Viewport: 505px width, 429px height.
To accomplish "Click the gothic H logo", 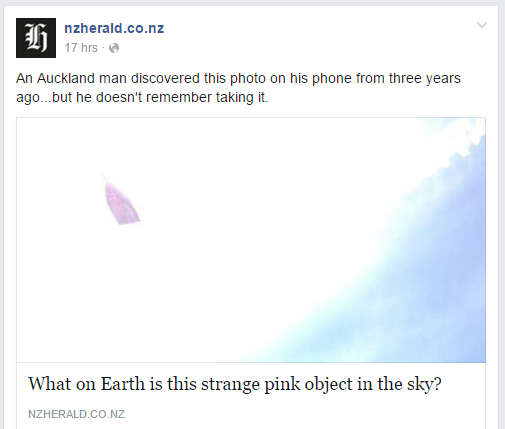I will click(x=36, y=38).
